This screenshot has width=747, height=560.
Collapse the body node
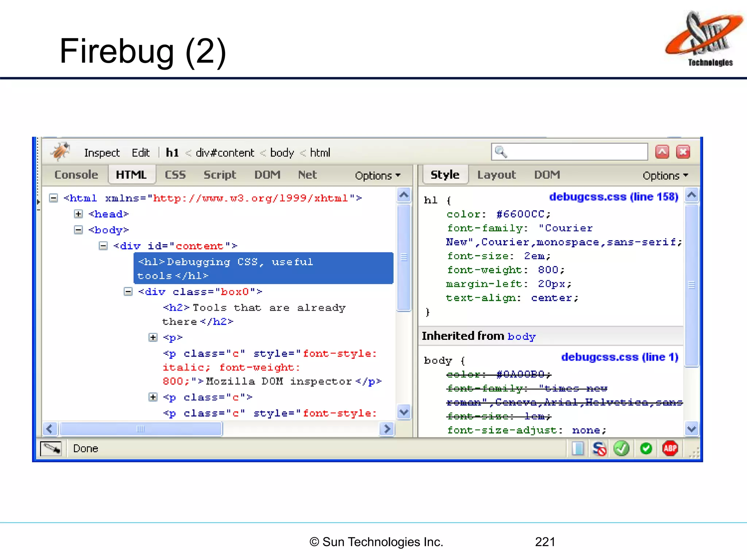[78, 230]
